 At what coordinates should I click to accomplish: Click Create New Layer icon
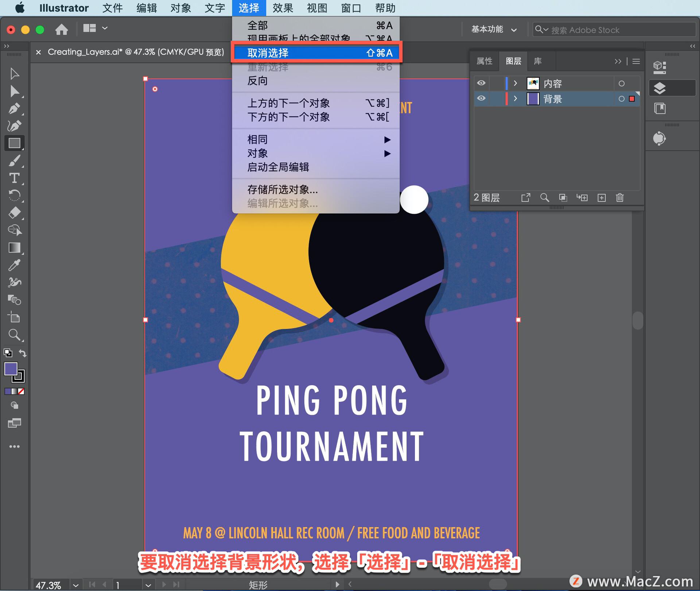(602, 198)
